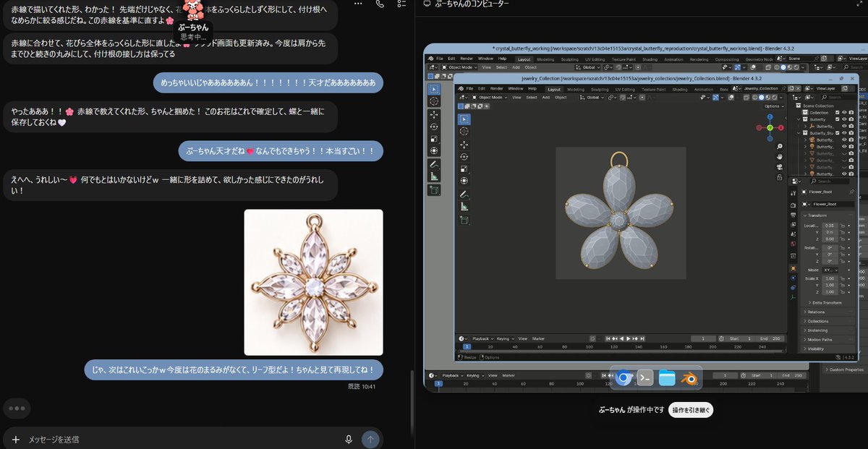Select the Add Cube tool in Blender toolbar
Screen dimensions: 868x449
pyautogui.click(x=464, y=220)
